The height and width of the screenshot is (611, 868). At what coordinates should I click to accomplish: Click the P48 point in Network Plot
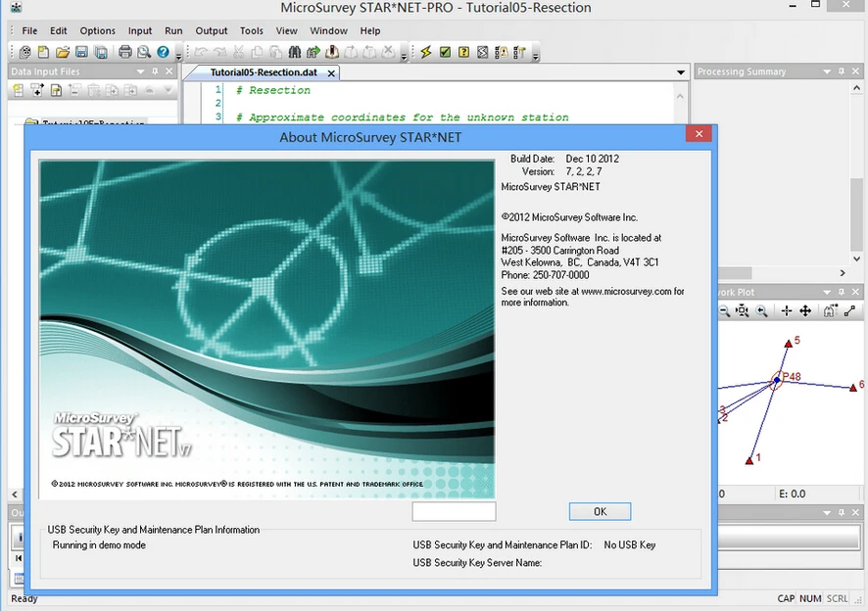[777, 380]
